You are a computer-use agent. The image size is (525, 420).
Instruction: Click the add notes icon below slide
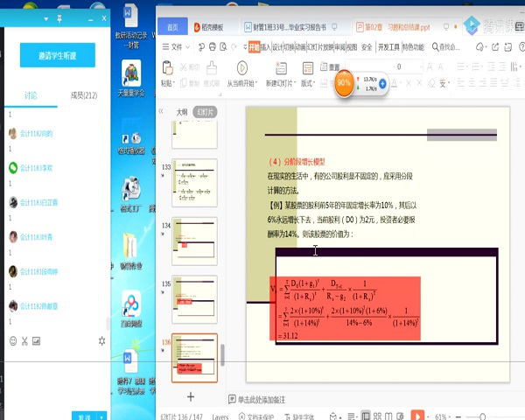(232, 399)
